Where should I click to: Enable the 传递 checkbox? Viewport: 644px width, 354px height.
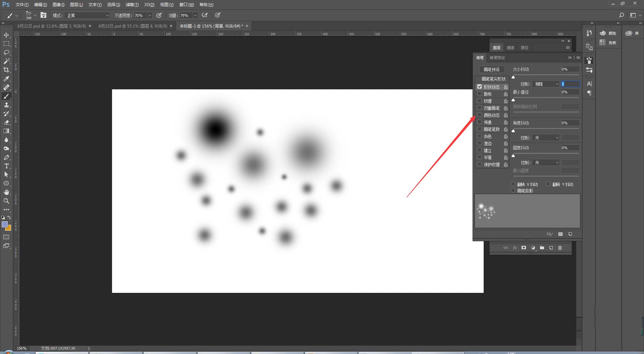480,122
